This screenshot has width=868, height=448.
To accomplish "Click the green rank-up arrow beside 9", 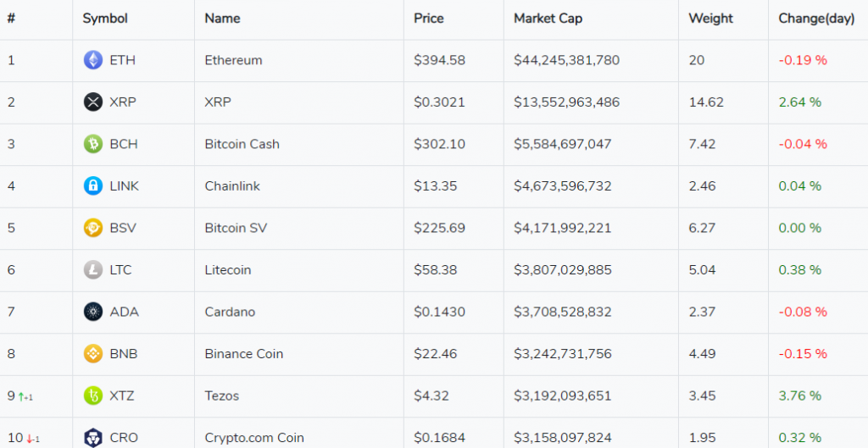I will 21,396.
